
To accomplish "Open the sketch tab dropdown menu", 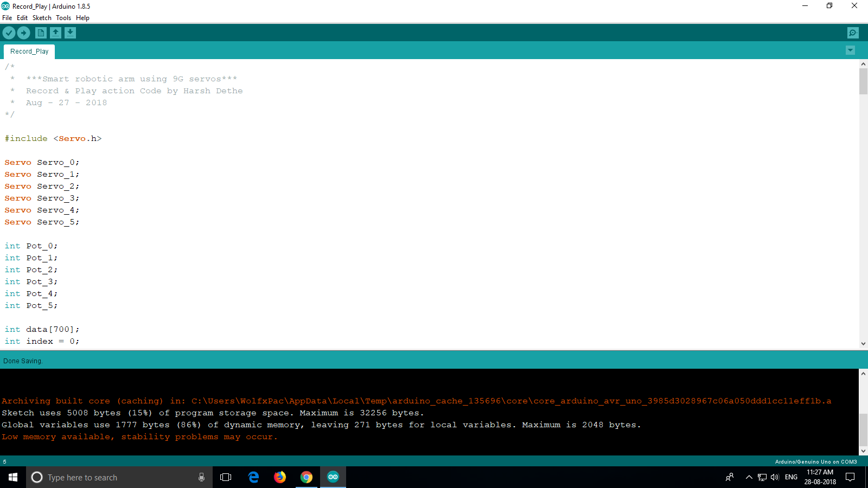I will tap(850, 50).
